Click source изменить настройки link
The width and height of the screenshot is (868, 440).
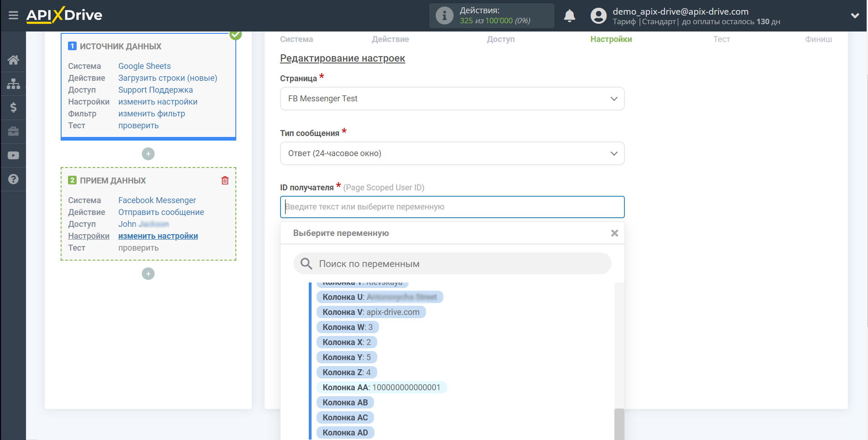click(x=158, y=102)
